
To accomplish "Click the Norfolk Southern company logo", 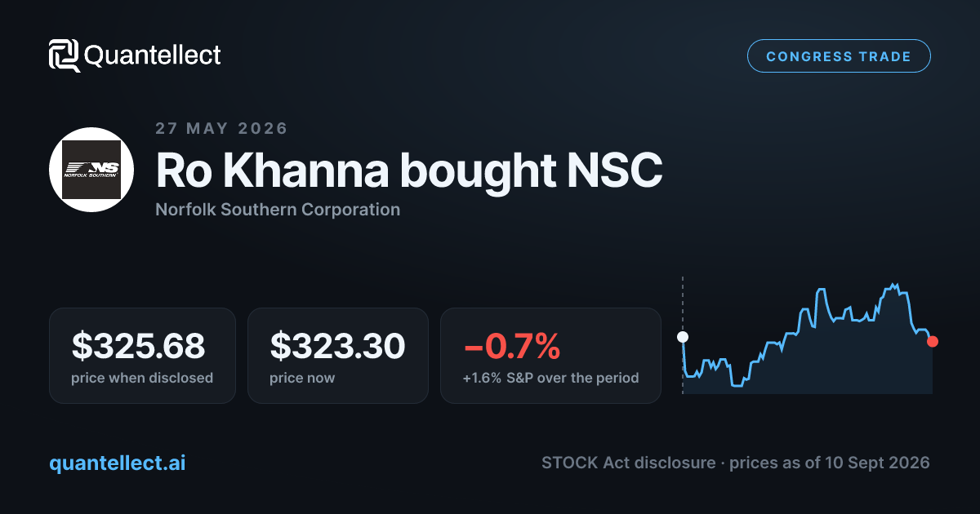I will [91, 170].
